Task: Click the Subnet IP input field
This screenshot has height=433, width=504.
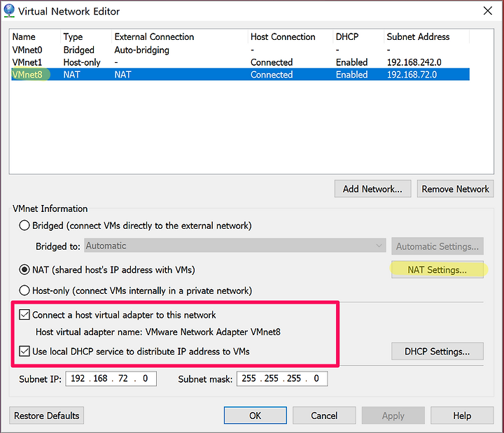Action: (111, 378)
